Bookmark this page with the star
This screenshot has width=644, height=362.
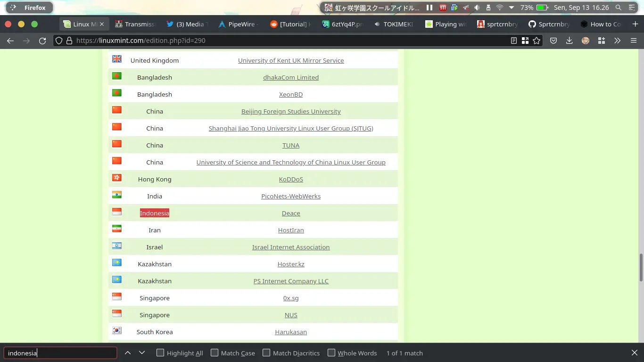point(537,41)
